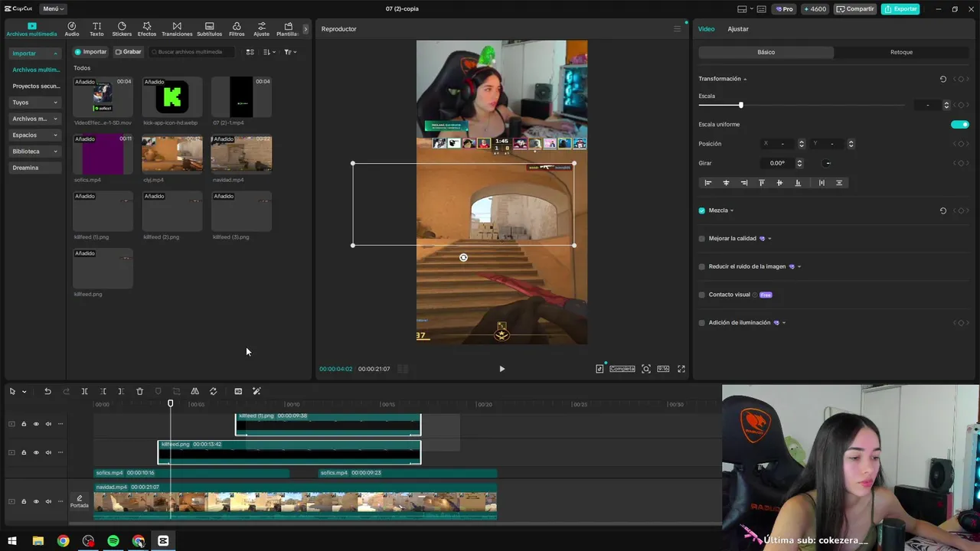Open the Efectos panel
The width and height of the screenshot is (980, 551).
(x=147, y=29)
